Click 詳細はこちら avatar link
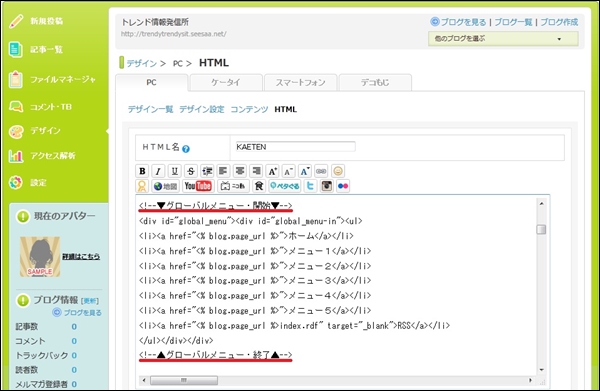Screen dimensions: 600x391 81,257
